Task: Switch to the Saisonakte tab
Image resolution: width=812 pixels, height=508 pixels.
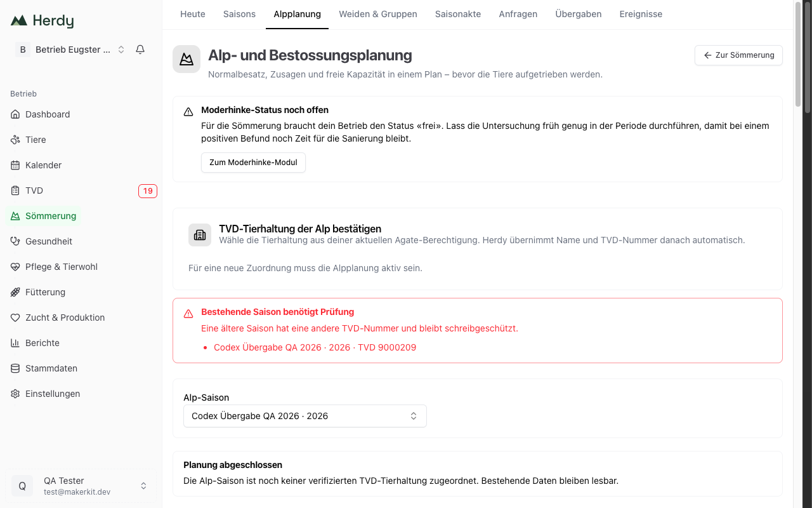Action: tap(458, 14)
